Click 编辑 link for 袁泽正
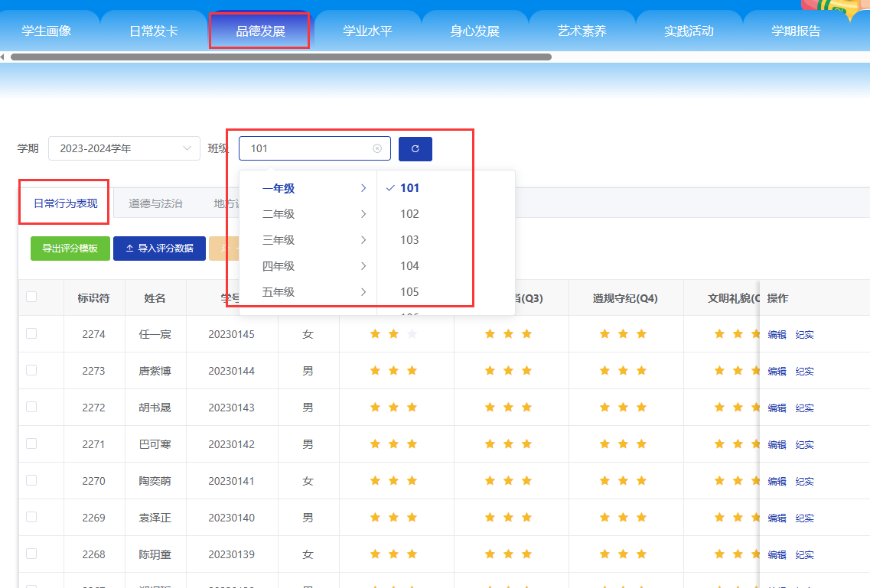The width and height of the screenshot is (870, 588). point(777,518)
